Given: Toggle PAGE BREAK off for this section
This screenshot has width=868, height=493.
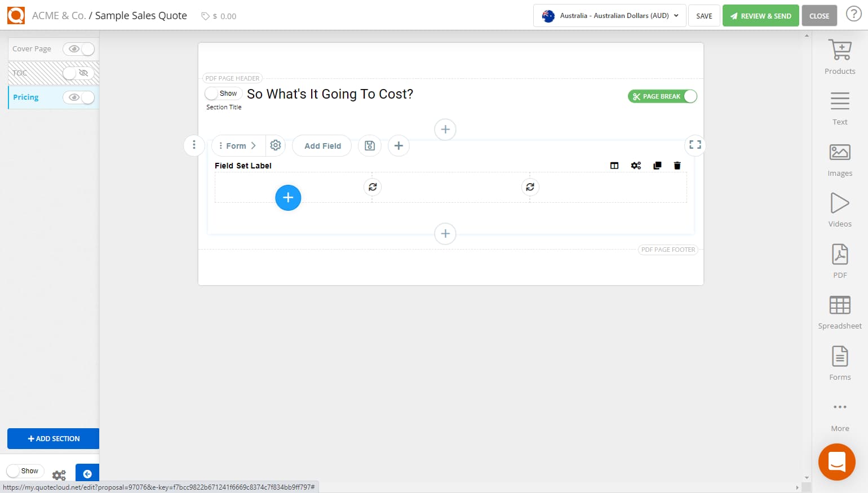Looking at the screenshot, I should pos(690,96).
